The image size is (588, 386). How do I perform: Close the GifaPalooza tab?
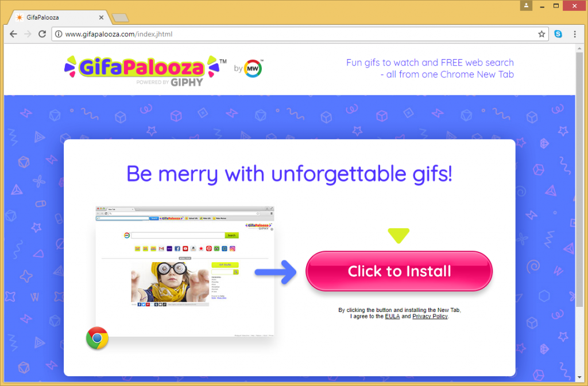101,17
